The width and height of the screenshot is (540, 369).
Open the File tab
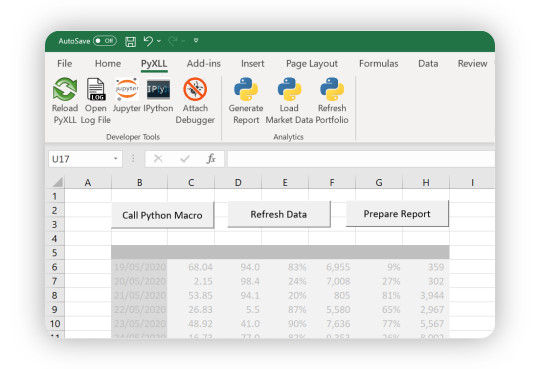pyautogui.click(x=64, y=63)
